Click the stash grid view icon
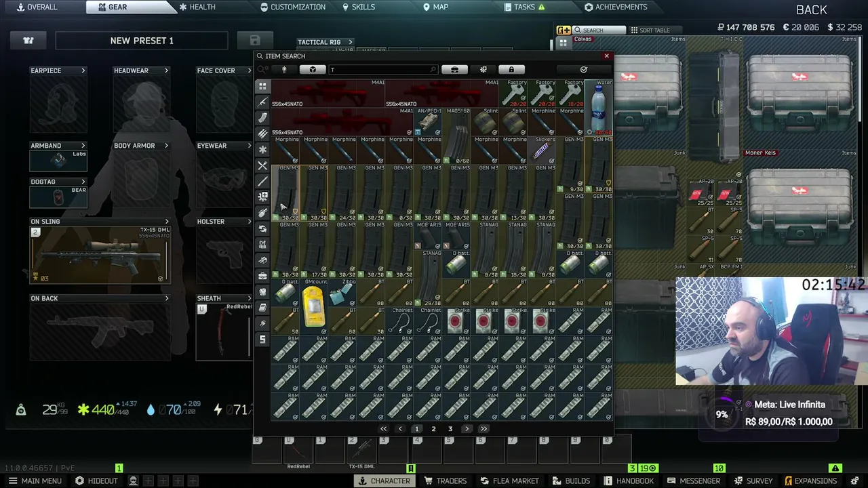The image size is (868, 488). (x=564, y=43)
